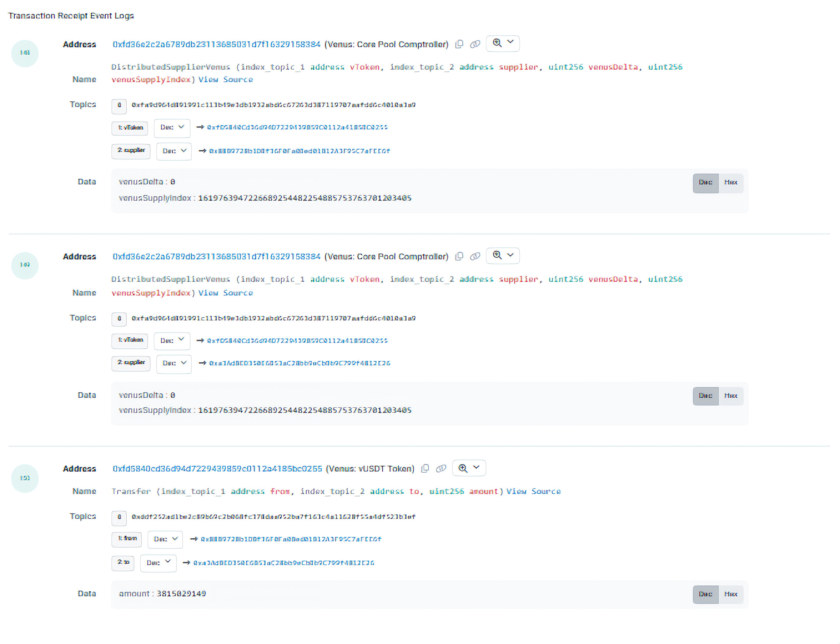
Task: Select amount value 3815829149
Action: [181, 594]
